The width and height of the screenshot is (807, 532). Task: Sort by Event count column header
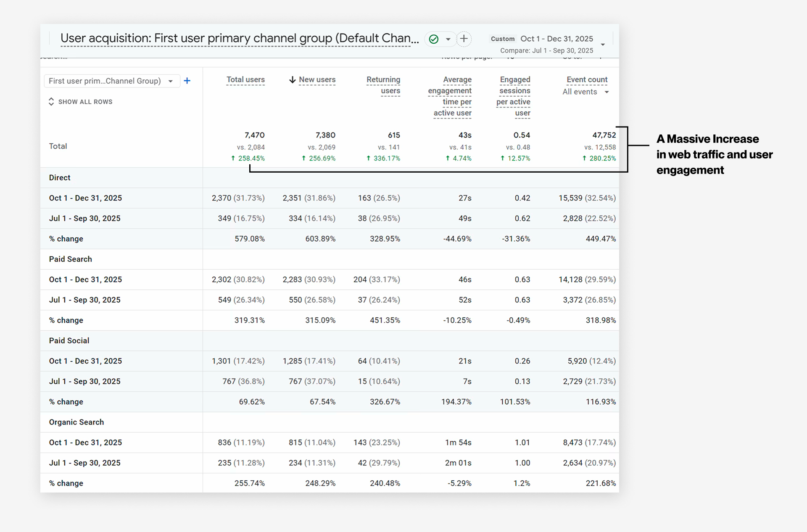pos(587,79)
